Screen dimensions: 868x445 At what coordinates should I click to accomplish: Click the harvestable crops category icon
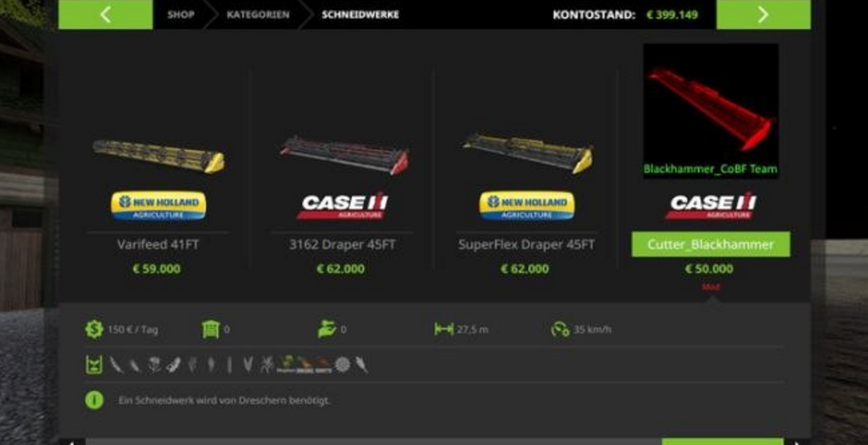(x=93, y=364)
